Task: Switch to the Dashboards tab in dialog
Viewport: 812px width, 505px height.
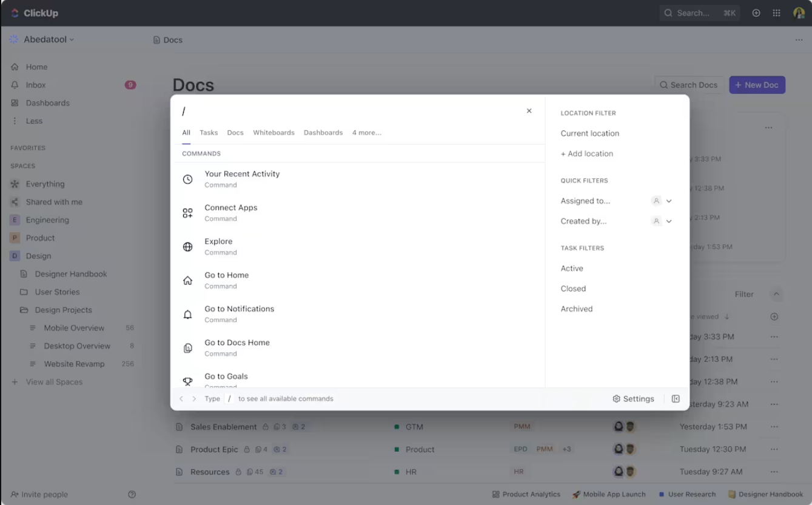Action: [x=323, y=133]
